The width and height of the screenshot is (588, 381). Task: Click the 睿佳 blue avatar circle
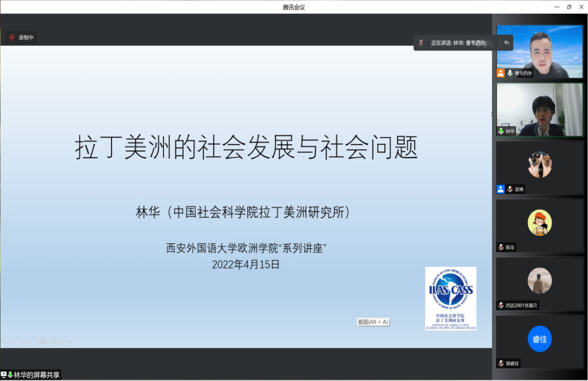point(539,339)
